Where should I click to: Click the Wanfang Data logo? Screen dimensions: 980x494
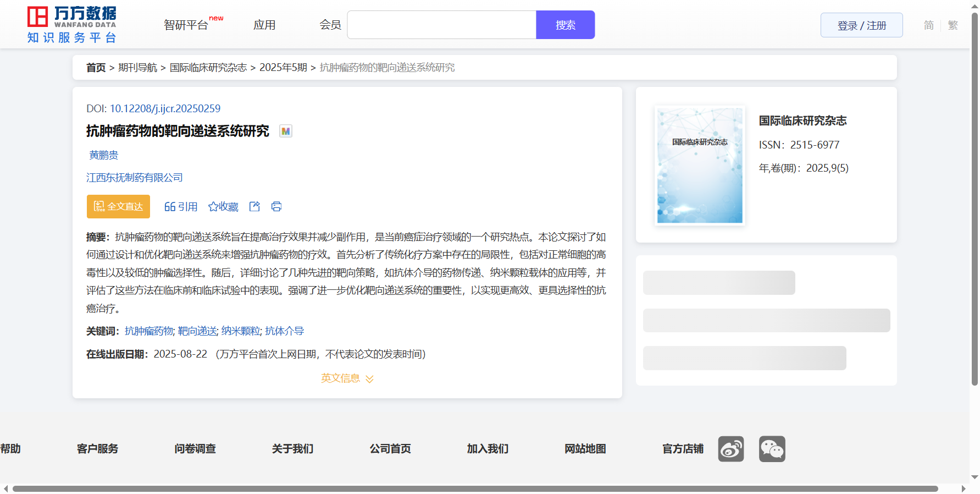coord(71,25)
